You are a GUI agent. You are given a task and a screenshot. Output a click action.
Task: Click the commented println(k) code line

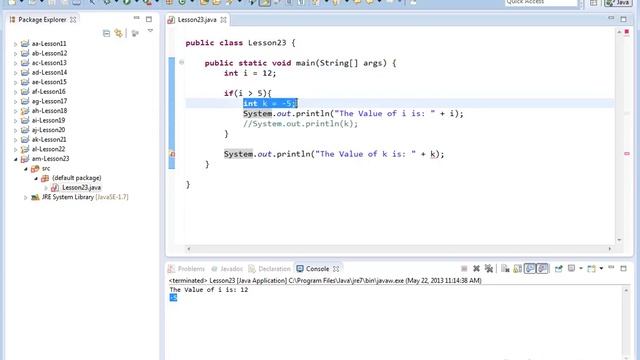point(300,124)
